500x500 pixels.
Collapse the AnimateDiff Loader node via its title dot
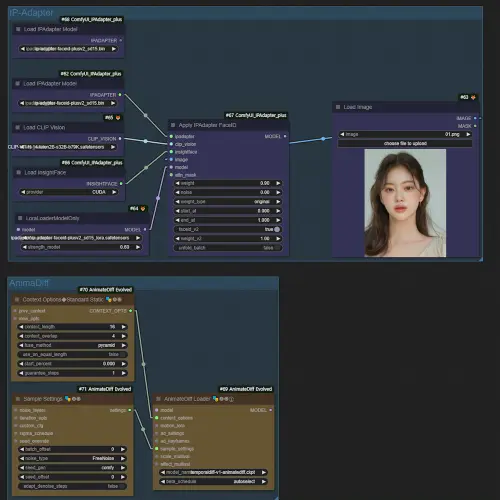click(159, 399)
